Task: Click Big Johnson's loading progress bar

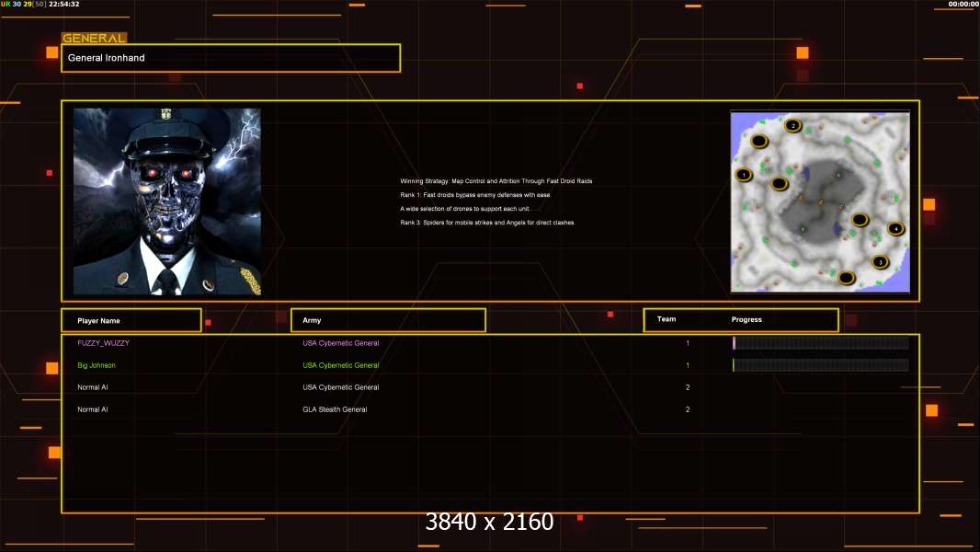Action: pyautogui.click(x=821, y=365)
